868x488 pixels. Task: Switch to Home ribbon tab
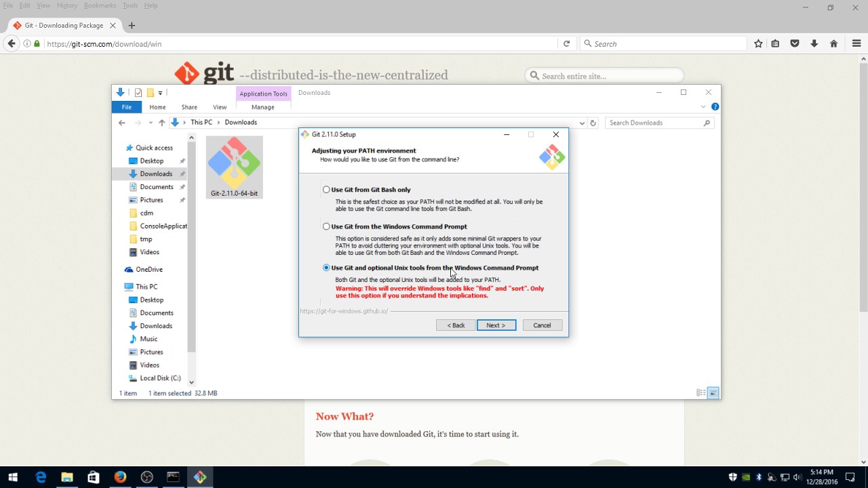coord(157,107)
